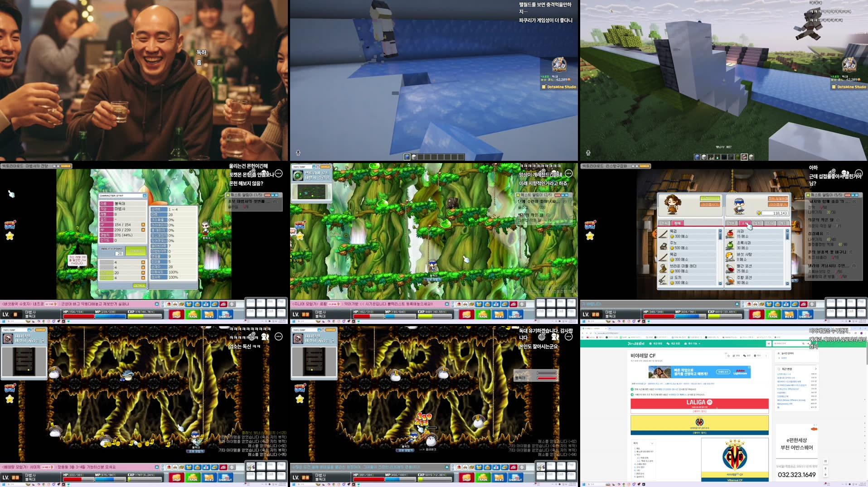Open TRADE in the green slime forest panel

tap(483, 314)
